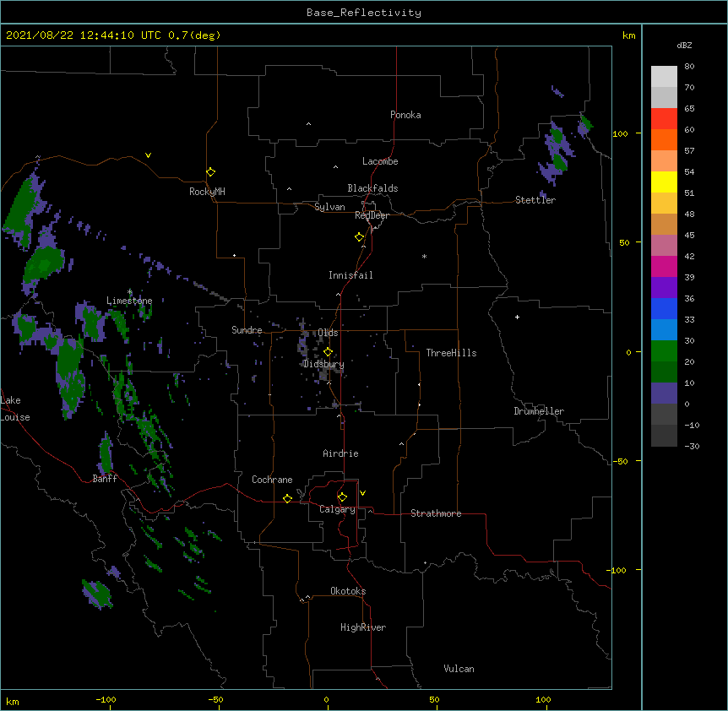The width and height of the screenshot is (728, 711).
Task: Pick the red 65 dBZ legend swatch
Action: coord(664,119)
